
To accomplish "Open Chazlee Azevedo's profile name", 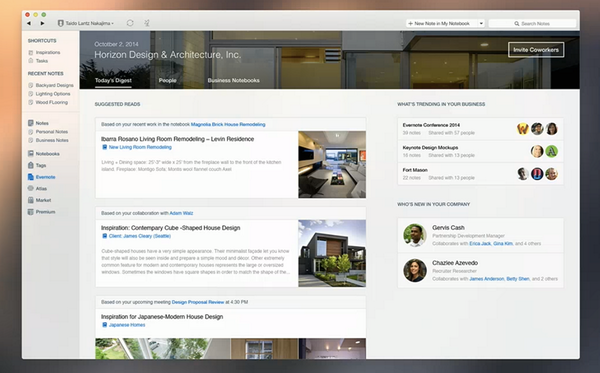I will tap(455, 263).
